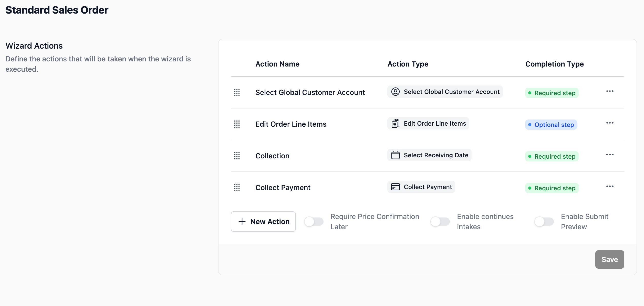
Task: Click clipboard icon in Edit Order Line Items type
Action: coord(395,123)
